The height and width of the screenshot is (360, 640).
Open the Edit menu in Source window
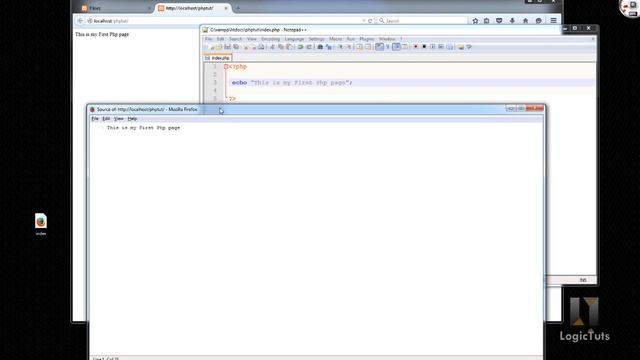tap(106, 119)
